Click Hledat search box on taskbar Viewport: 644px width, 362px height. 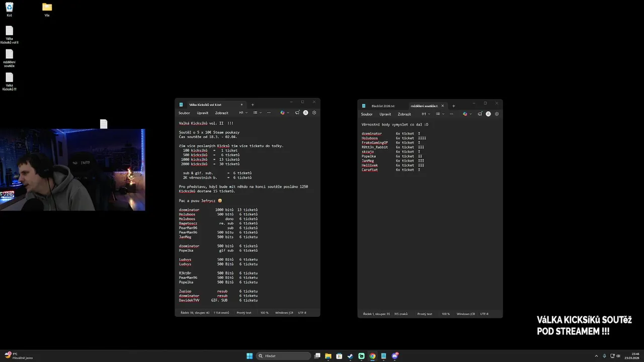(283, 356)
